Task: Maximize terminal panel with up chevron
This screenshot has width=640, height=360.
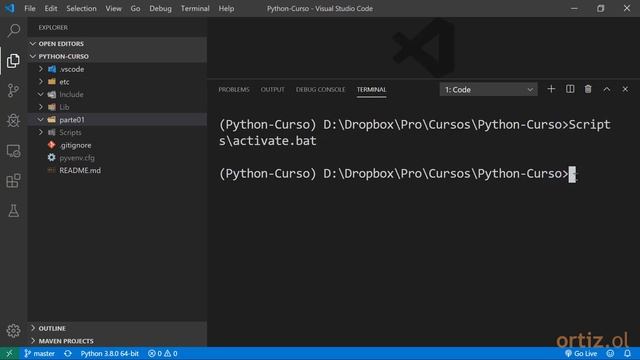Action: click(x=607, y=89)
